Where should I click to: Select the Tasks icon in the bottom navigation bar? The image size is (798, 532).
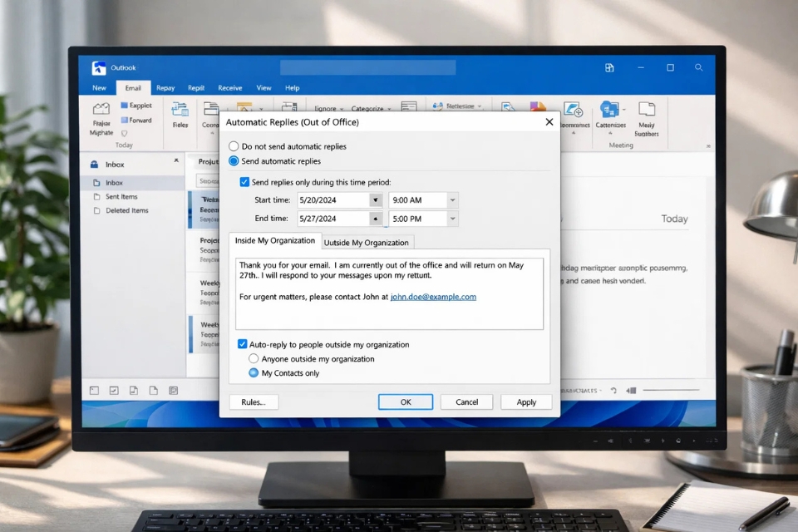(x=114, y=389)
